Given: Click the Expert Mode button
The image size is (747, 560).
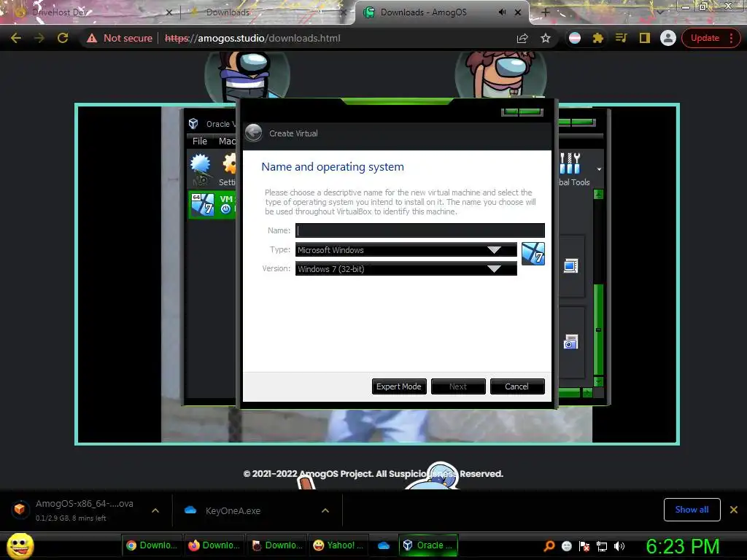Looking at the screenshot, I should pyautogui.click(x=399, y=386).
